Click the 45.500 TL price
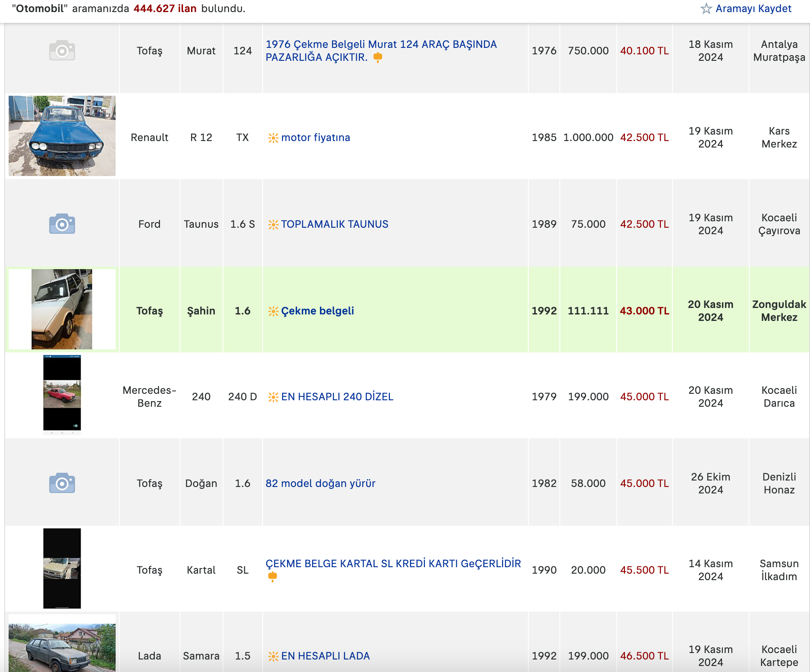Viewport: 810px width, 672px height. click(x=644, y=570)
